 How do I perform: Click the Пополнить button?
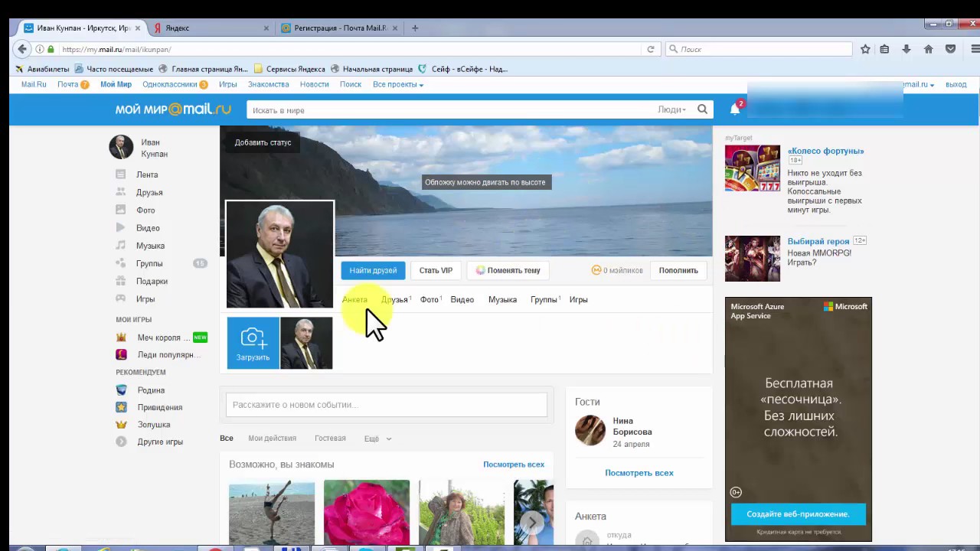(678, 270)
